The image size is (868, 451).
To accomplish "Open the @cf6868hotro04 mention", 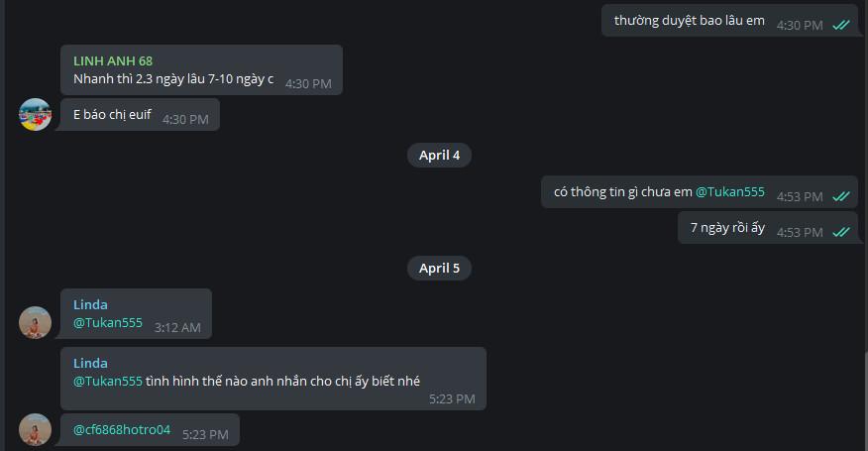I will 122,430.
